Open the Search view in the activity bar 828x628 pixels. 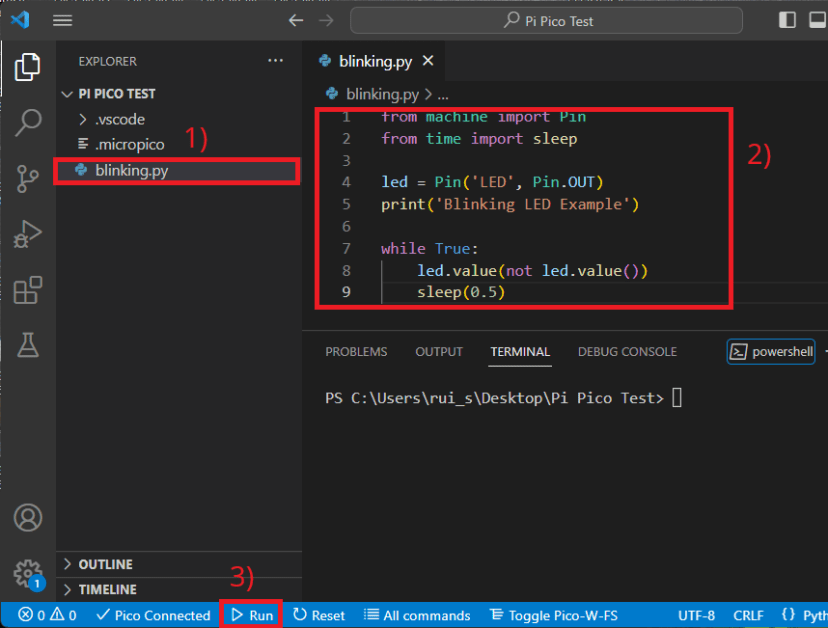pos(27,121)
